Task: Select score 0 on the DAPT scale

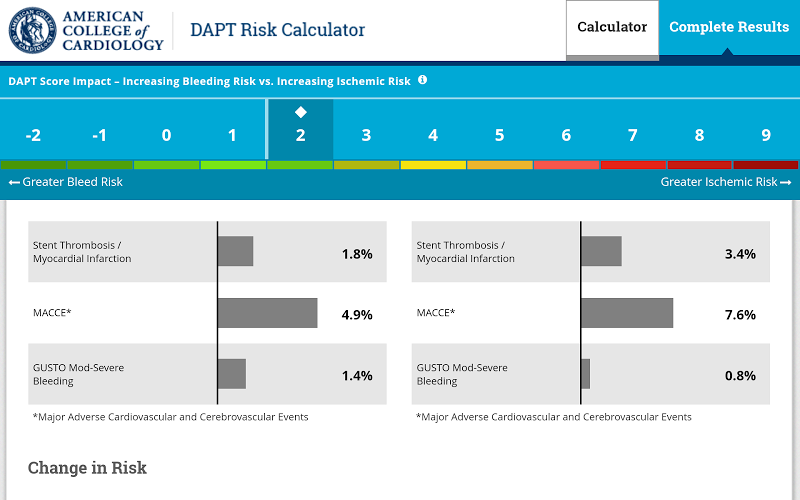Action: pos(166,135)
